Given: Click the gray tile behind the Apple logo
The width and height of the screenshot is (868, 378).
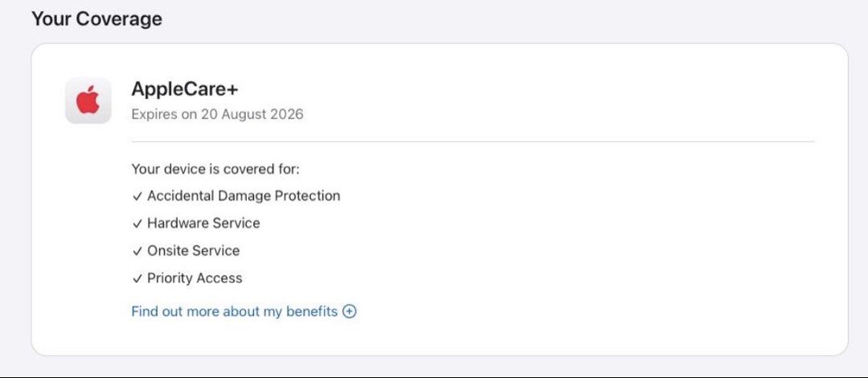Looking at the screenshot, I should pos(88,101).
